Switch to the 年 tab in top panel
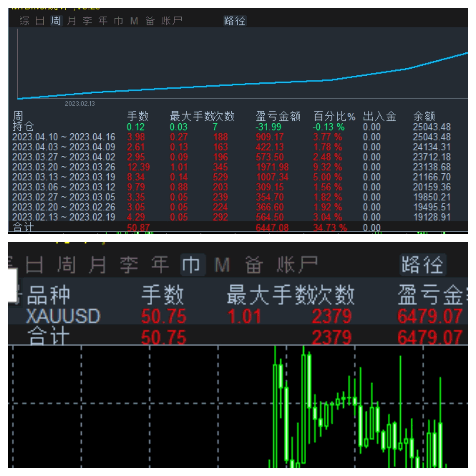The width and height of the screenshot is (476, 476). [103, 21]
